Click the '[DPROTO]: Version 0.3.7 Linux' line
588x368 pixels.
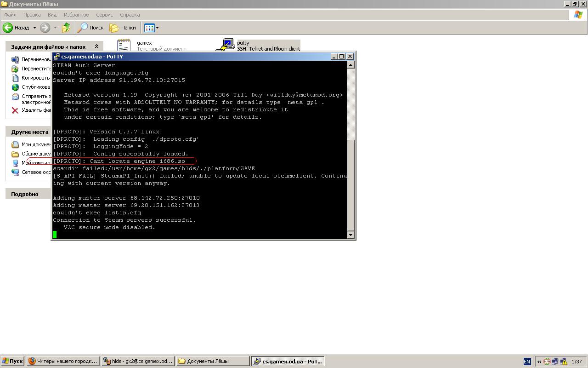pyautogui.click(x=106, y=132)
